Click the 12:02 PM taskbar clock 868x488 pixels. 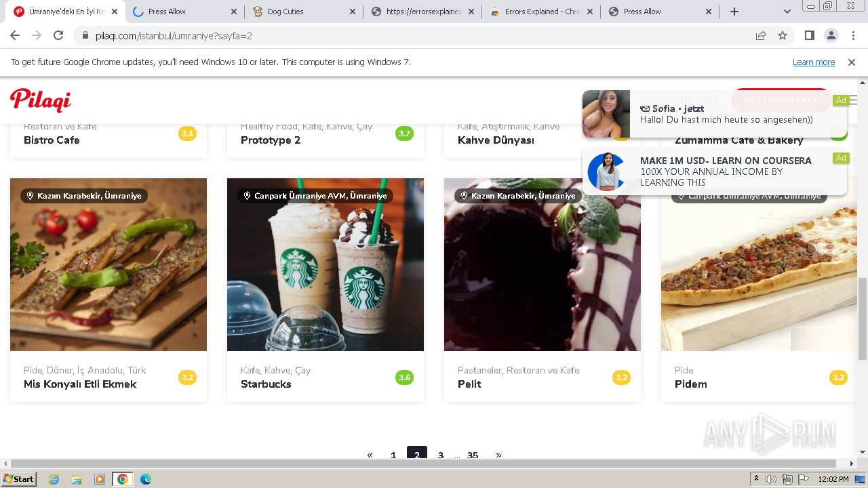point(833,479)
